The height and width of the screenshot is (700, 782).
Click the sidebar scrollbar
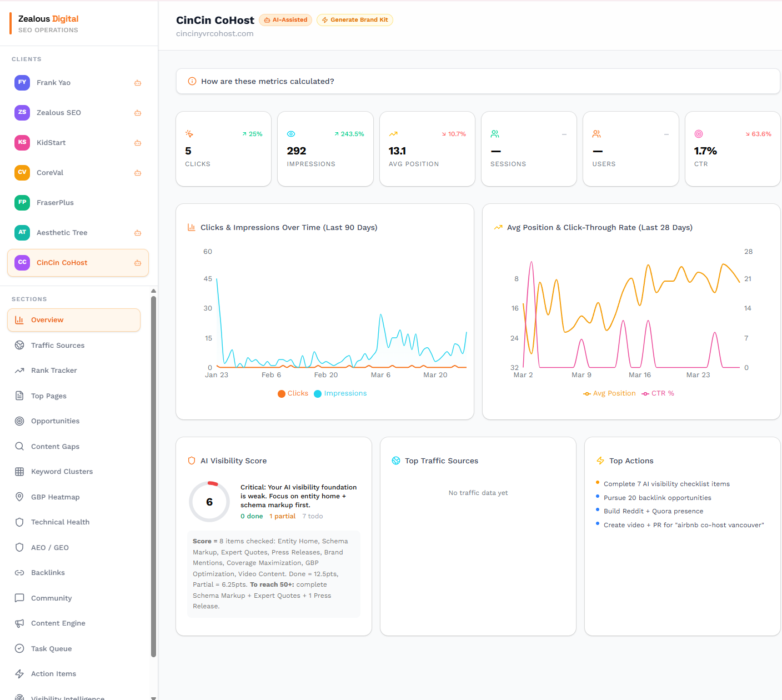point(153,489)
